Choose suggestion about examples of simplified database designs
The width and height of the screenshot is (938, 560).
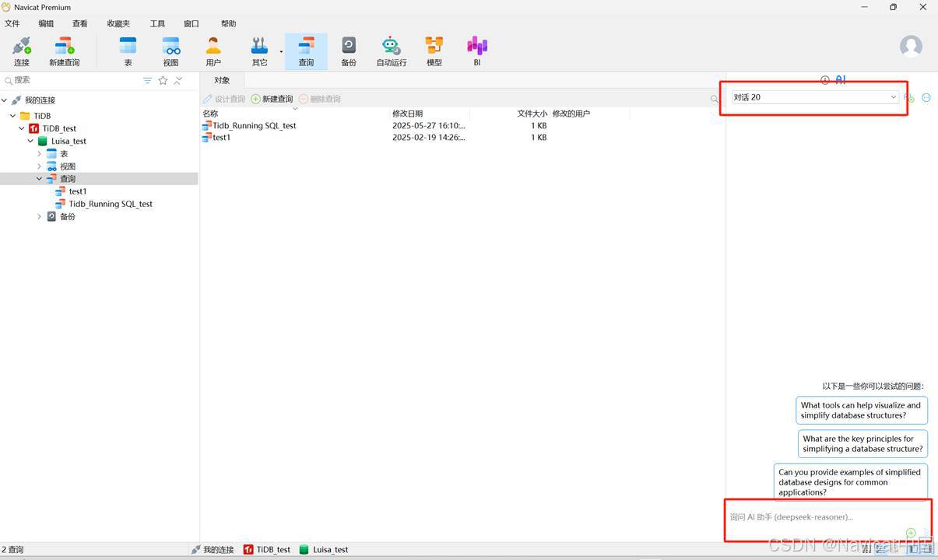(850, 482)
